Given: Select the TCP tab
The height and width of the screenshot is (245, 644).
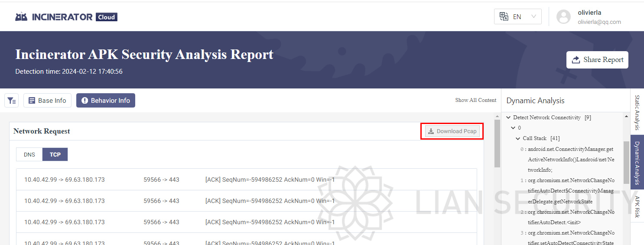Looking at the screenshot, I should click(x=55, y=154).
